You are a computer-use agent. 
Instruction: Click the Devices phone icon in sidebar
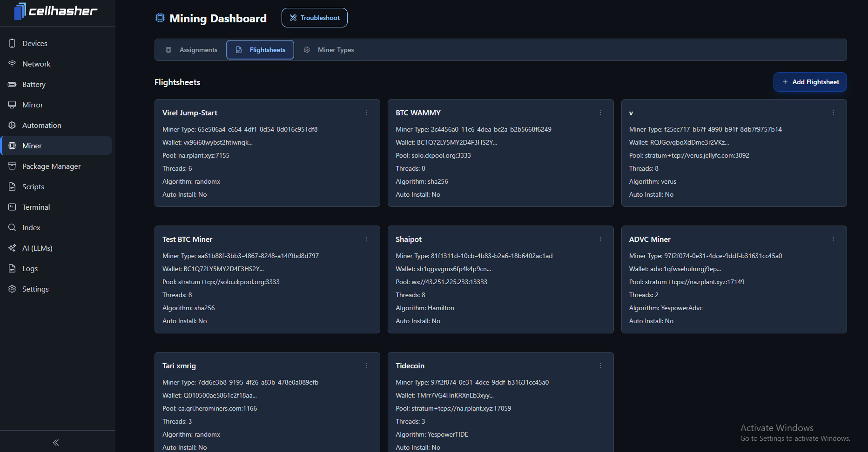pos(12,43)
